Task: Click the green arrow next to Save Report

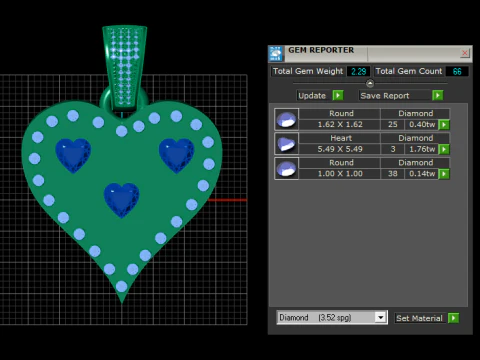Action: 438,96
